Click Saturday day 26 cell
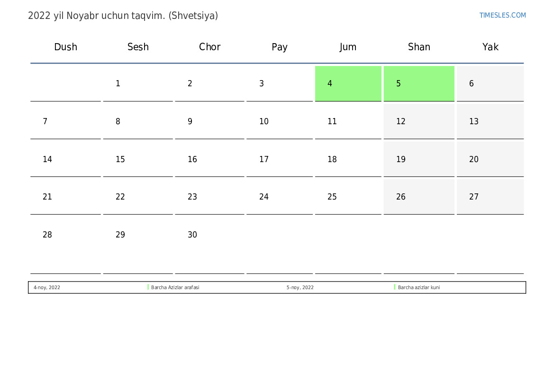The height and width of the screenshot is (392, 554). pos(419,197)
